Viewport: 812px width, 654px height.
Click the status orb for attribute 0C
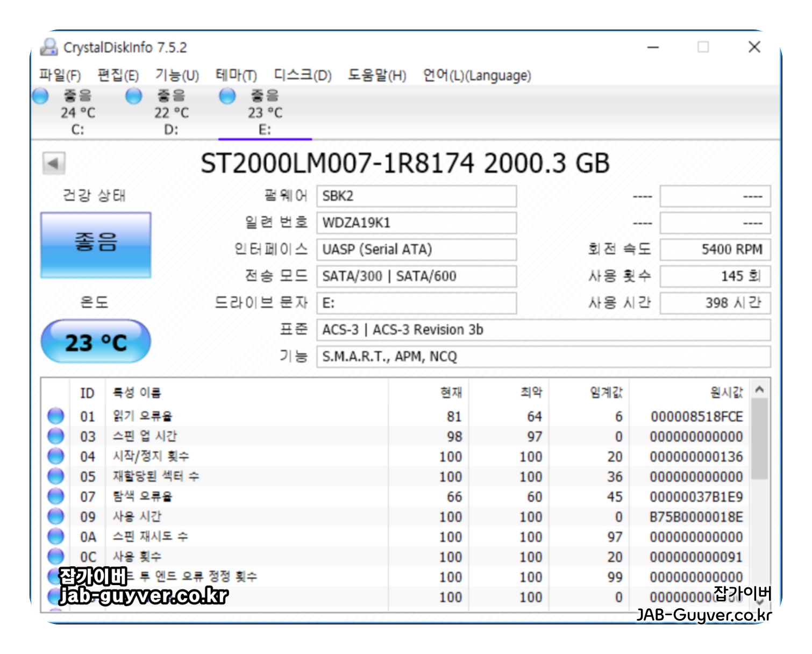[x=56, y=556]
